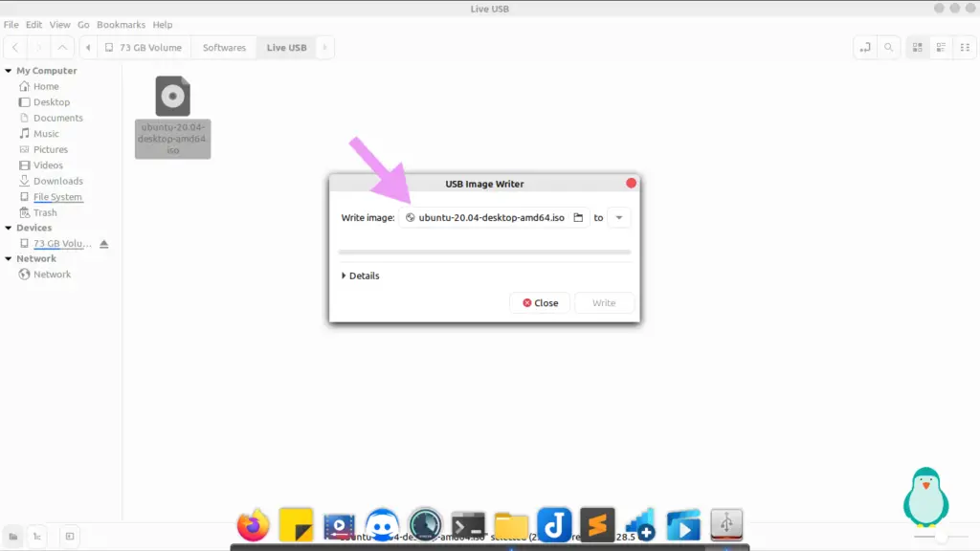
Task: Close USB Image Writer with red dot
Action: (x=632, y=183)
